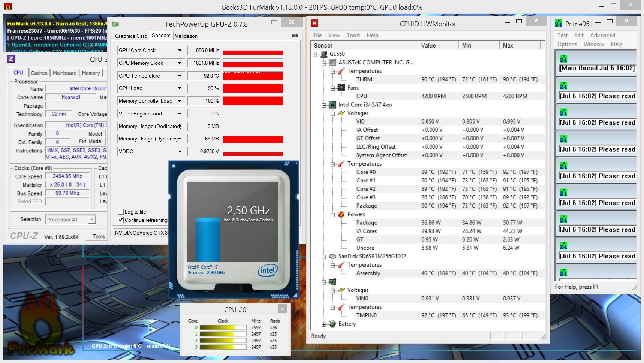Click the Core 0 clock bar in CPU #0
The width and height of the screenshot is (644, 363).
(x=223, y=327)
